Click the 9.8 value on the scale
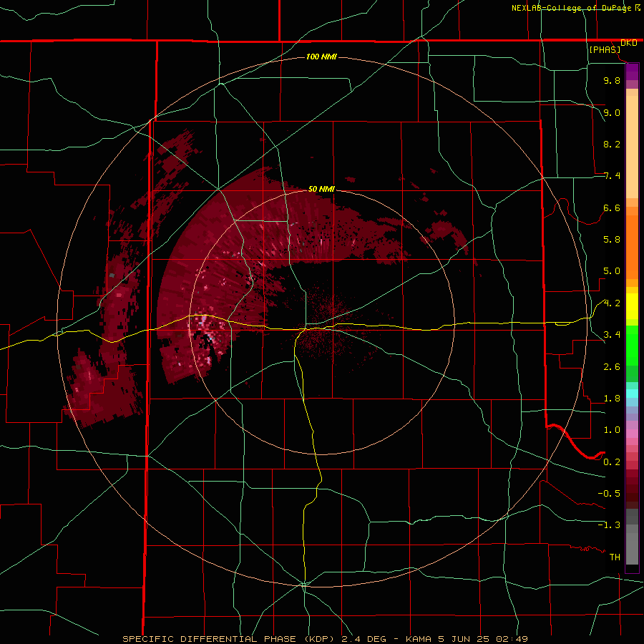The image size is (644, 644). [x=612, y=80]
